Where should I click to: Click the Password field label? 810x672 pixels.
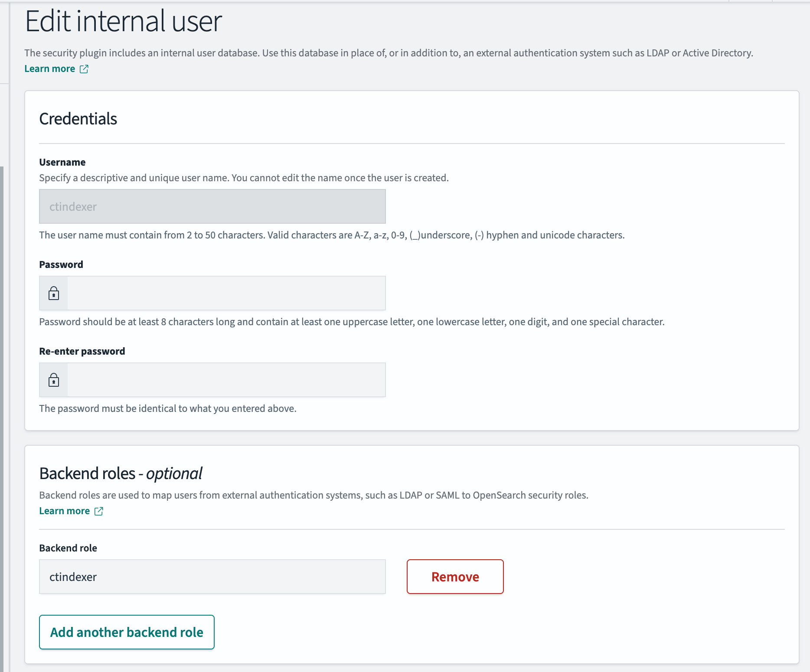[61, 265]
